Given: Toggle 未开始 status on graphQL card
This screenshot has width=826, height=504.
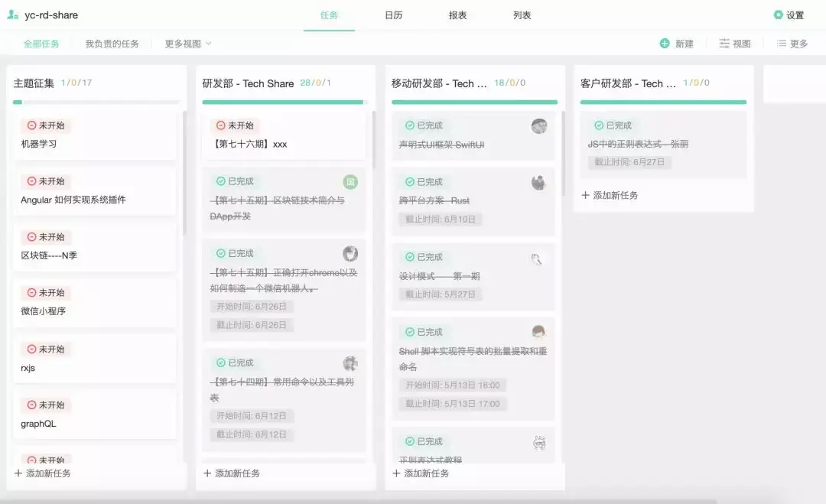Looking at the screenshot, I should [x=46, y=405].
